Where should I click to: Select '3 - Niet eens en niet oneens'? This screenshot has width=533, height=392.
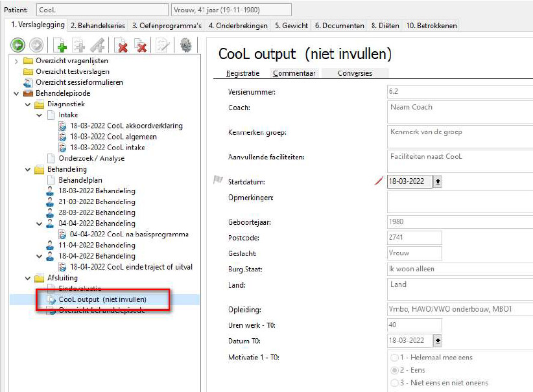(x=394, y=383)
